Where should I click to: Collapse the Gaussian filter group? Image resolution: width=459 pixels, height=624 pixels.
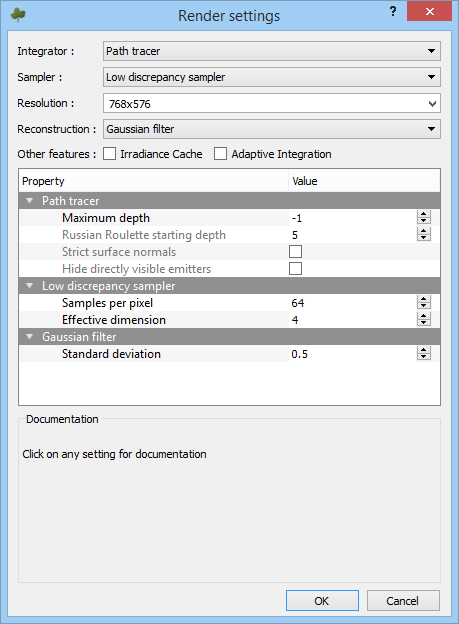tap(29, 337)
